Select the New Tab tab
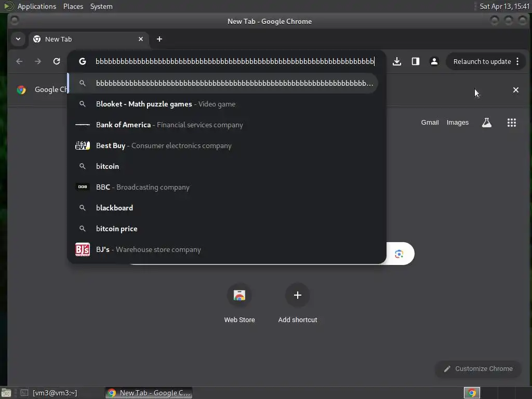532x399 pixels. pyautogui.click(x=88, y=39)
